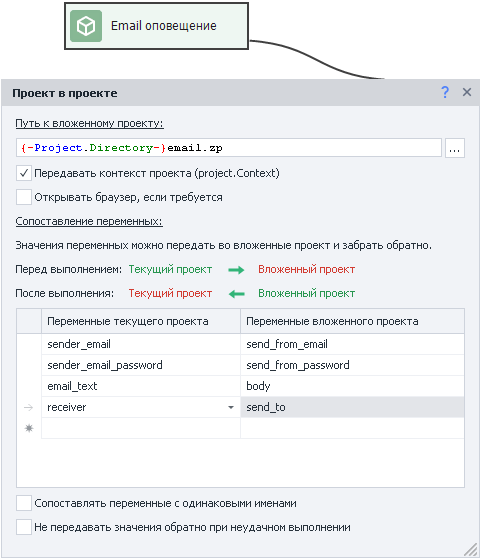
Task: Close the Проект в проекте panel
Action: [467, 92]
